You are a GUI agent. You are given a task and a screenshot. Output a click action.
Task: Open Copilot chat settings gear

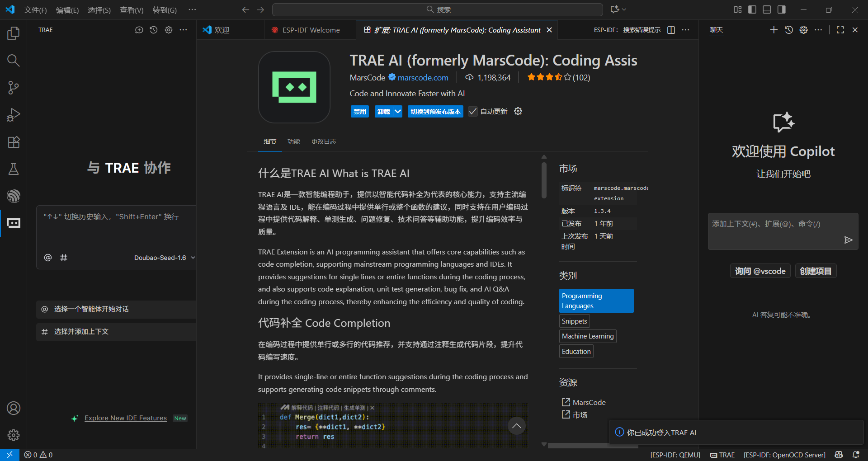(803, 30)
